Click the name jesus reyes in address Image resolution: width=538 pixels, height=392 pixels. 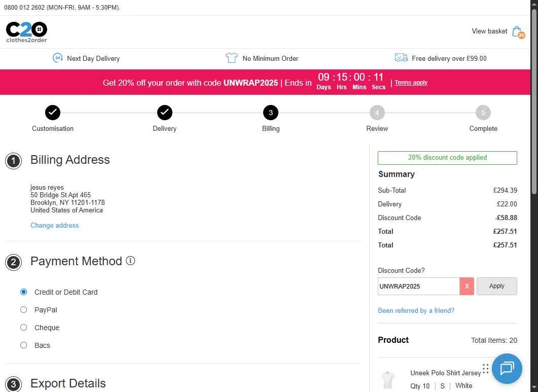(x=47, y=188)
